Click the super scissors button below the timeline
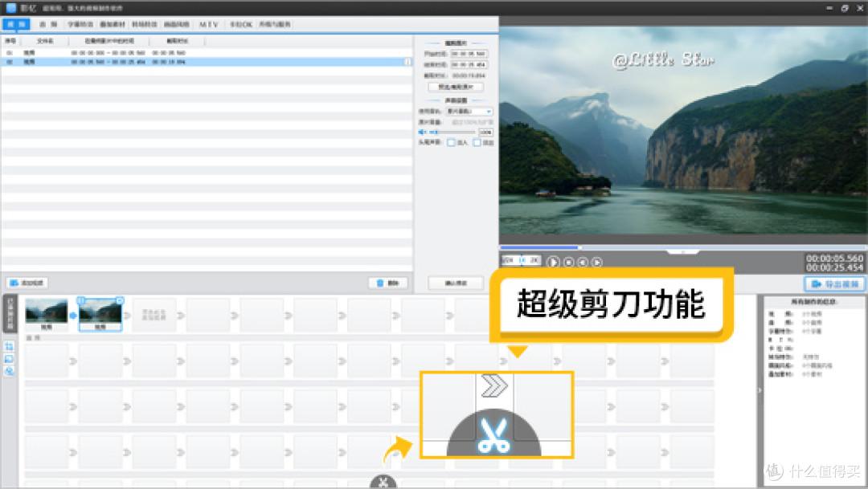This screenshot has width=868, height=489. [x=383, y=482]
